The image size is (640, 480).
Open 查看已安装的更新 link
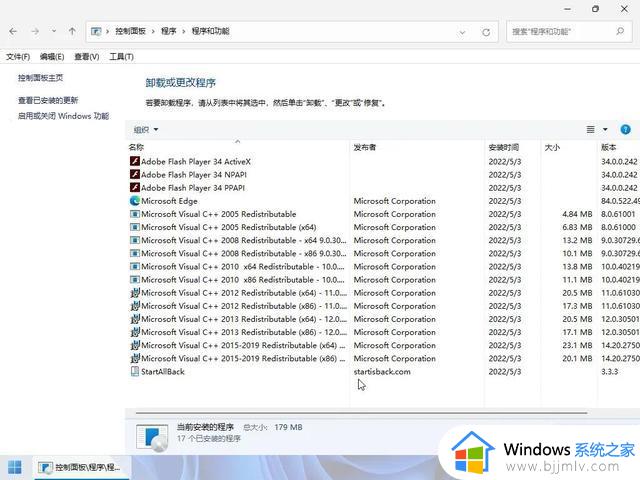pos(48,100)
